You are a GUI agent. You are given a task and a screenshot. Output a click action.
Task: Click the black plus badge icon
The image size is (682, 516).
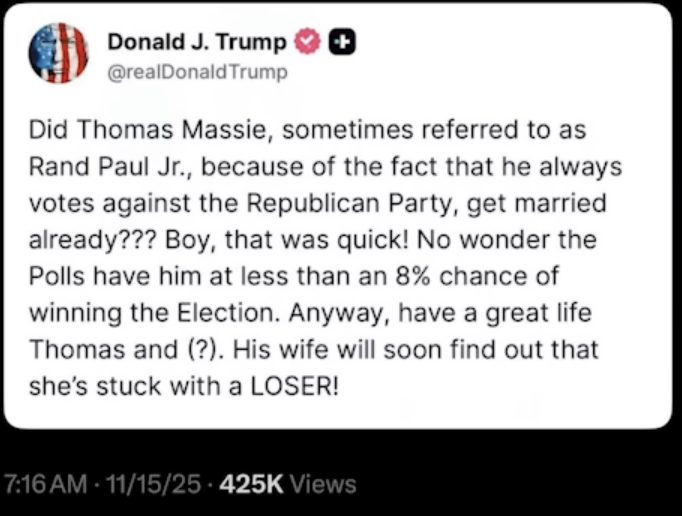coord(342,41)
